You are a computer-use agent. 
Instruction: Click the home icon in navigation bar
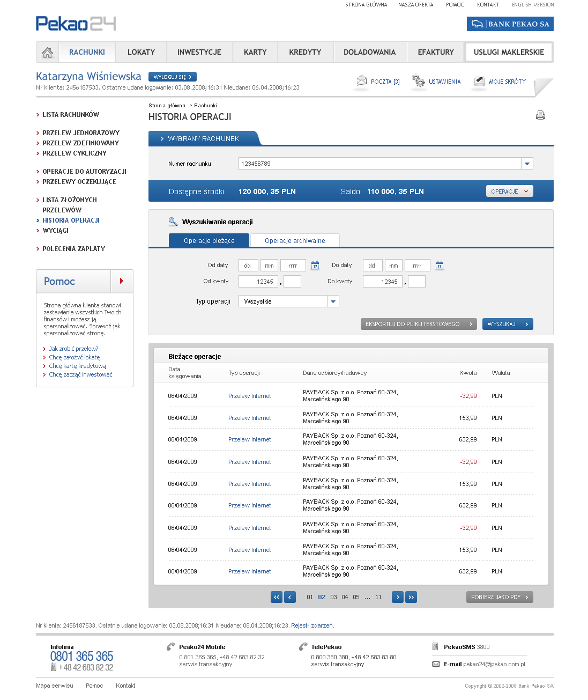(47, 53)
